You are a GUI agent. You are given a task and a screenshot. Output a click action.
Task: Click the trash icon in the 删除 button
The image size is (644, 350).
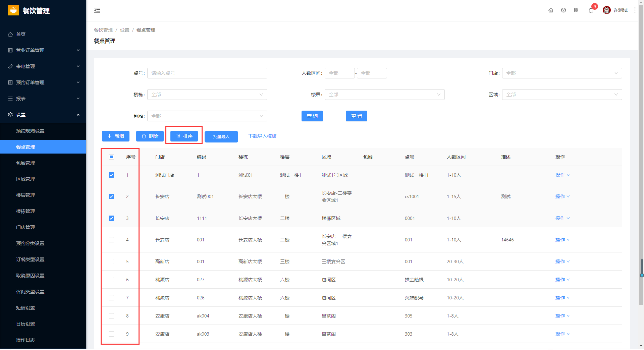(144, 136)
